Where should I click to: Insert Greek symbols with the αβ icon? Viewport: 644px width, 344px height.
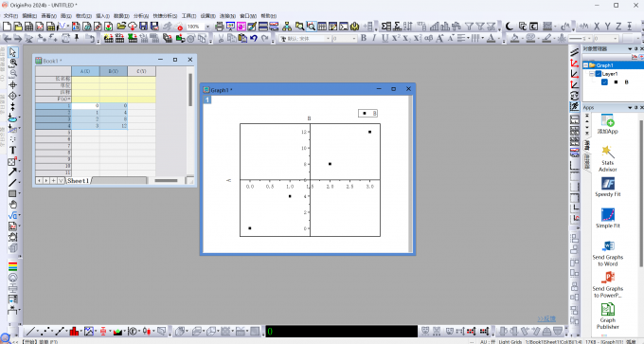[x=428, y=38]
